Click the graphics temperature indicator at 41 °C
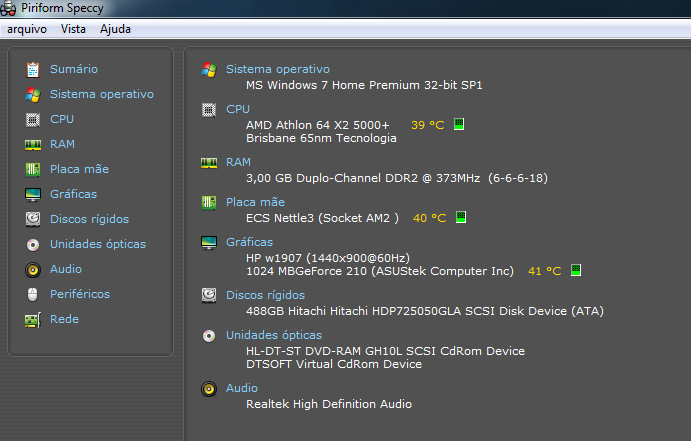Screen dimensions: 691x441 point(544,271)
